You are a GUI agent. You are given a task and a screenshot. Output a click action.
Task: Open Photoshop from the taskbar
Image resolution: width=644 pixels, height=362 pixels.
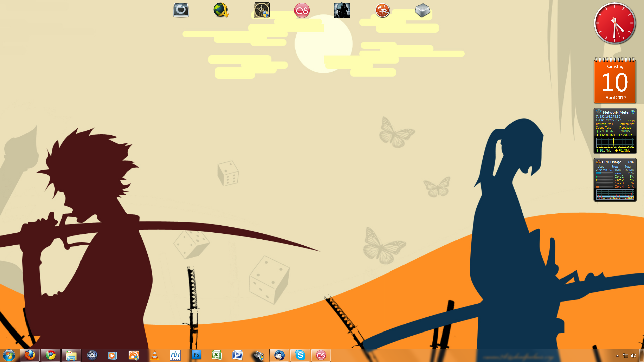pyautogui.click(x=196, y=355)
